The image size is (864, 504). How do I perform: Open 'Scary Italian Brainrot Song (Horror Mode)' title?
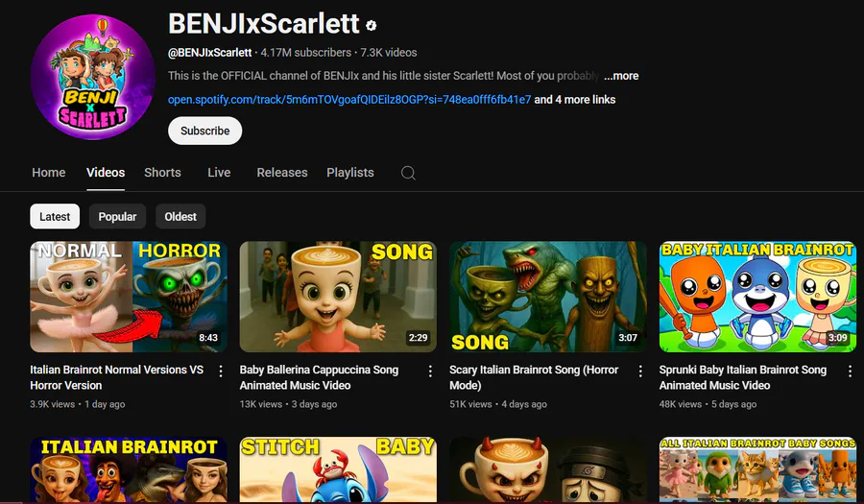coord(534,377)
